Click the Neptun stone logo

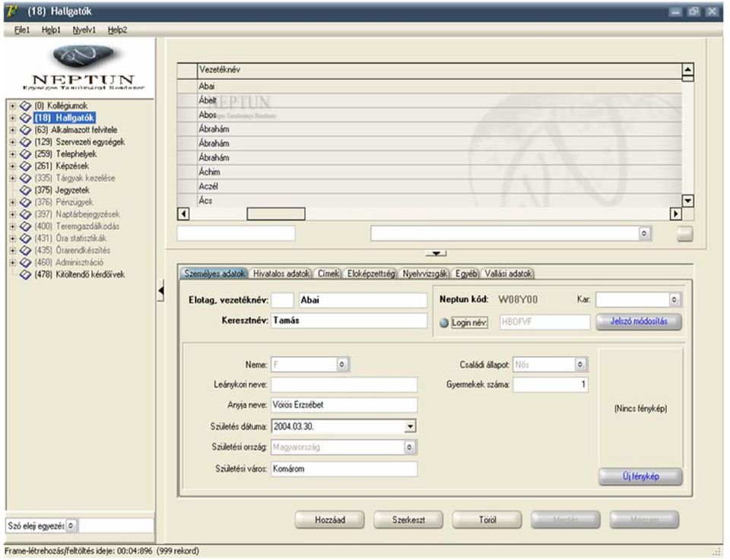[x=84, y=57]
